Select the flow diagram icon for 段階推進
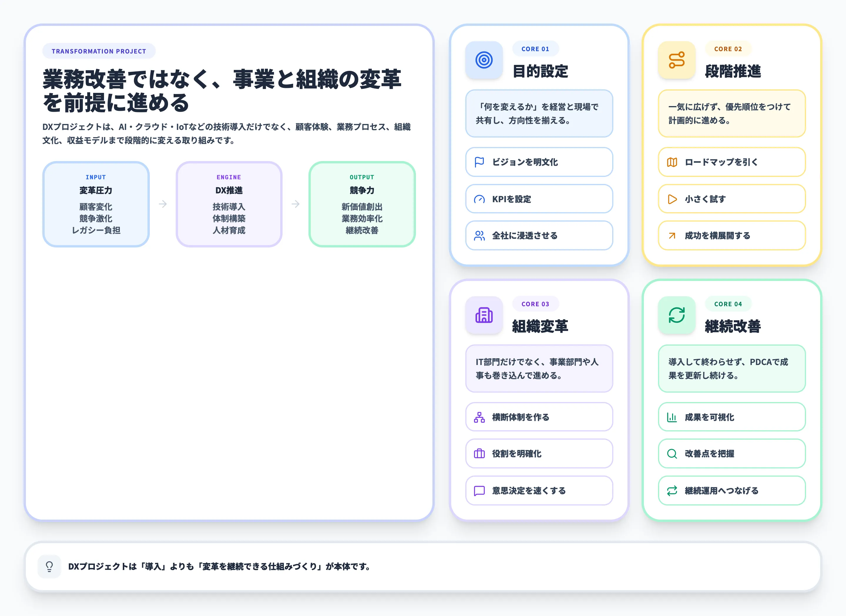This screenshot has width=846, height=616. click(x=677, y=60)
